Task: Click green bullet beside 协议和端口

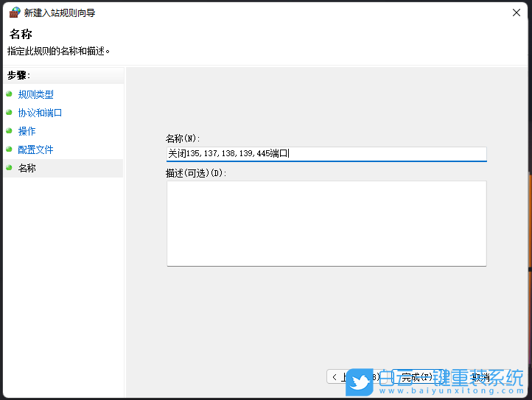Action: coord(9,112)
